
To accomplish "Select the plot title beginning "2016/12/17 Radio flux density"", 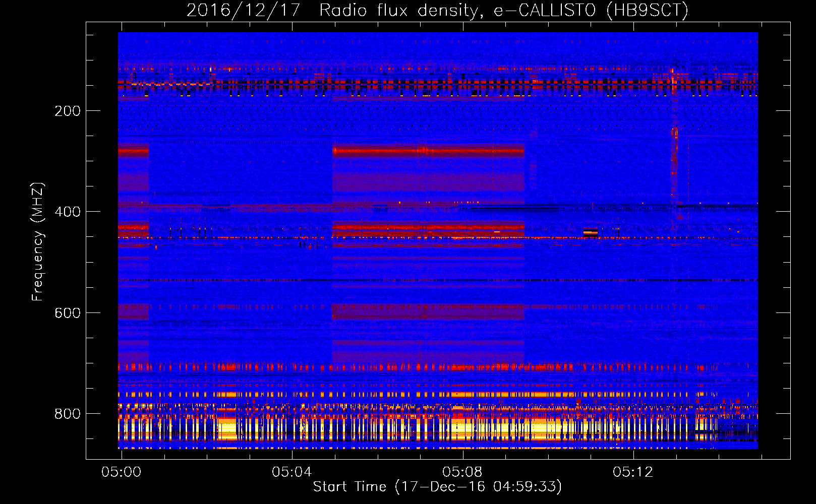I will point(438,10).
